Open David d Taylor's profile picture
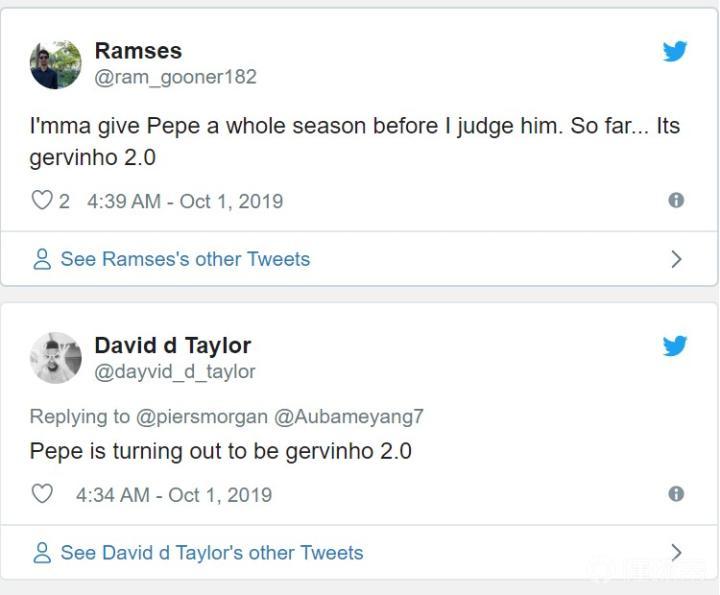This screenshot has width=720, height=595. coord(56,358)
